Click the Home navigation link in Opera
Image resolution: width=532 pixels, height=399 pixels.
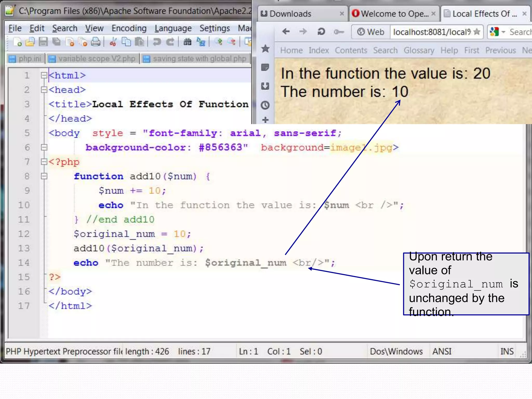pos(291,50)
